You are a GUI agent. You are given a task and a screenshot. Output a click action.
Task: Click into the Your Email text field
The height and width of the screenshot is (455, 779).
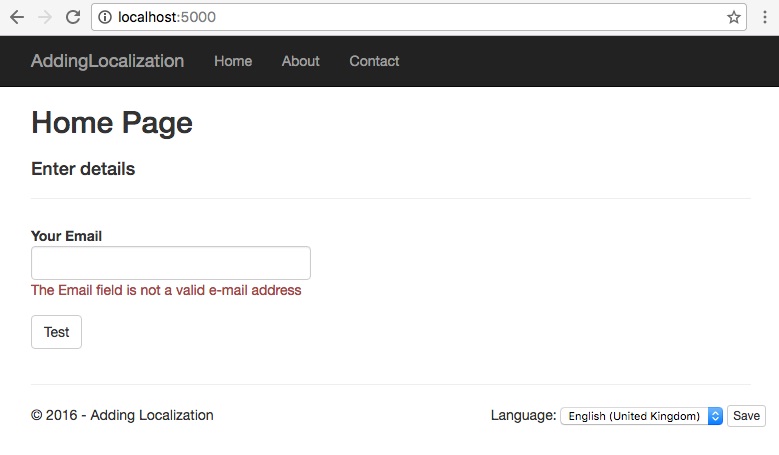[171, 263]
